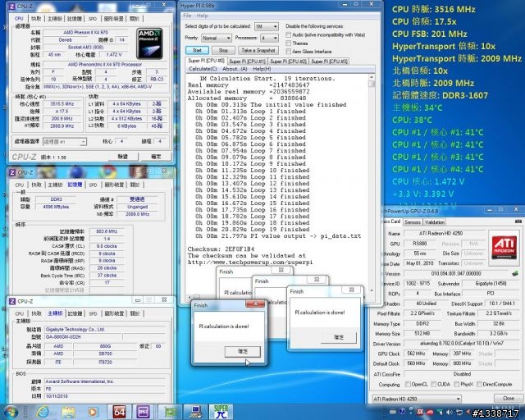Click the title icon of the mainboard CPU-Z window
The width and height of the screenshot is (525, 420).
[12, 301]
